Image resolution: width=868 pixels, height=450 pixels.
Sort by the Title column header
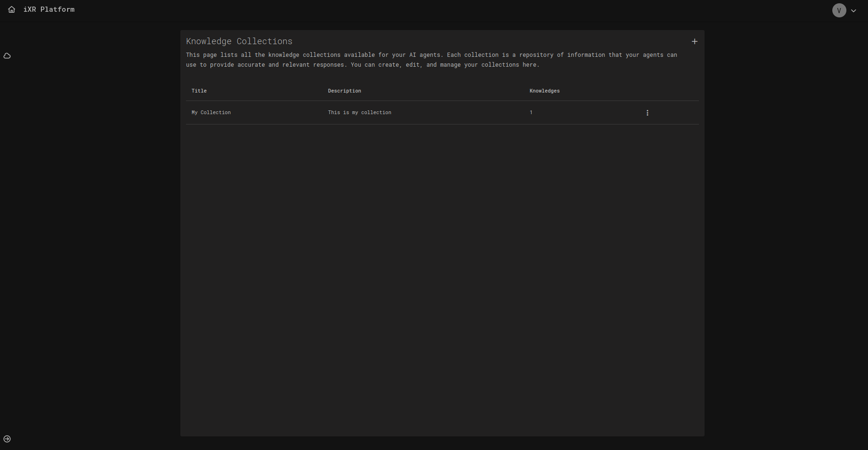coord(199,91)
